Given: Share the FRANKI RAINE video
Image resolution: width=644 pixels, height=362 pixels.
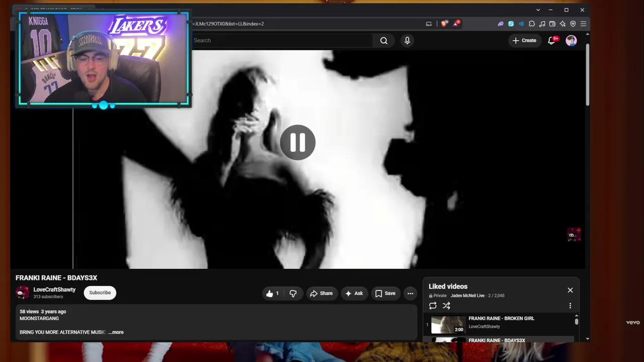Looking at the screenshot, I should (x=321, y=293).
